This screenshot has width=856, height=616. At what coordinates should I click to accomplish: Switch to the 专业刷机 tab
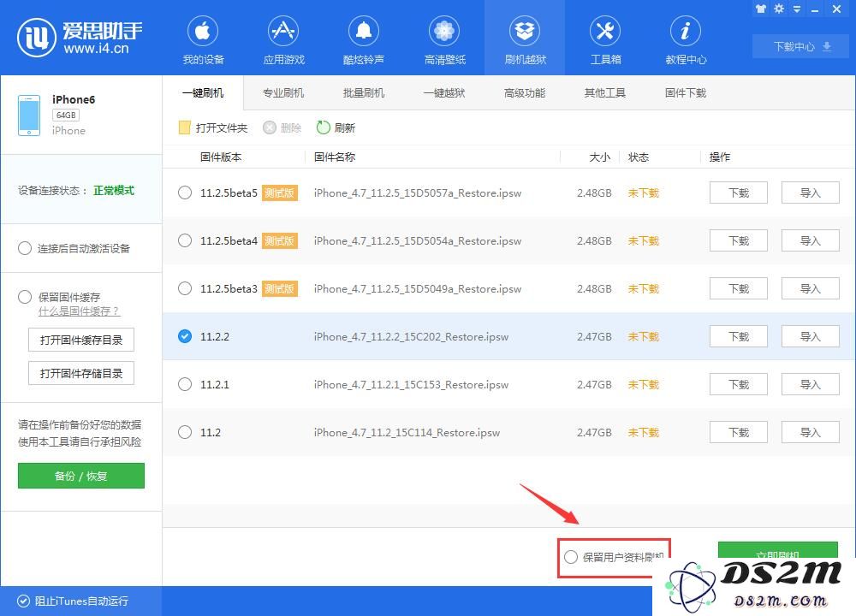click(x=283, y=93)
